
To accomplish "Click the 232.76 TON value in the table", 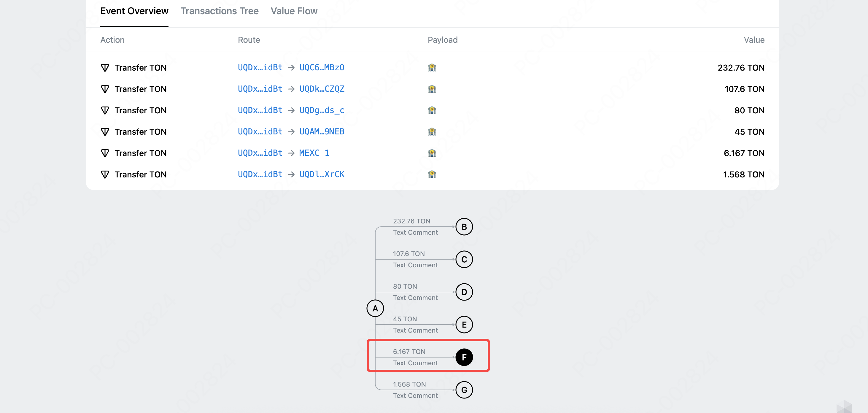I will (x=741, y=68).
